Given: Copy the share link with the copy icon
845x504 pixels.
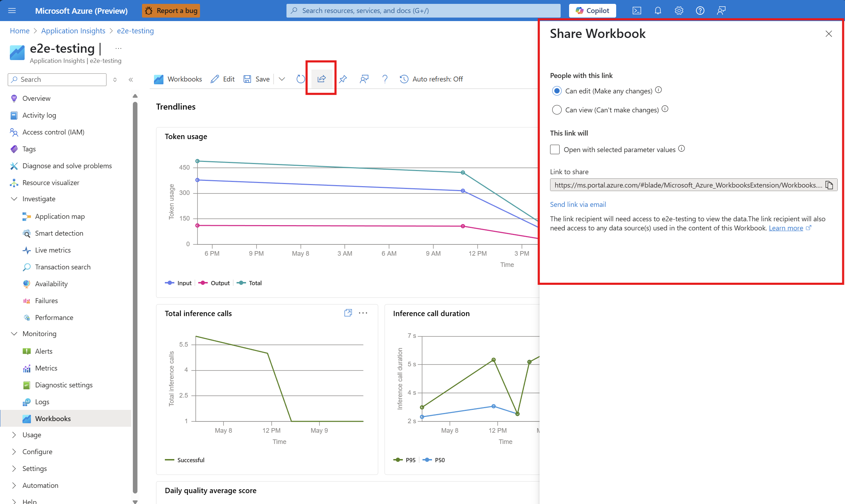Looking at the screenshot, I should (x=829, y=185).
